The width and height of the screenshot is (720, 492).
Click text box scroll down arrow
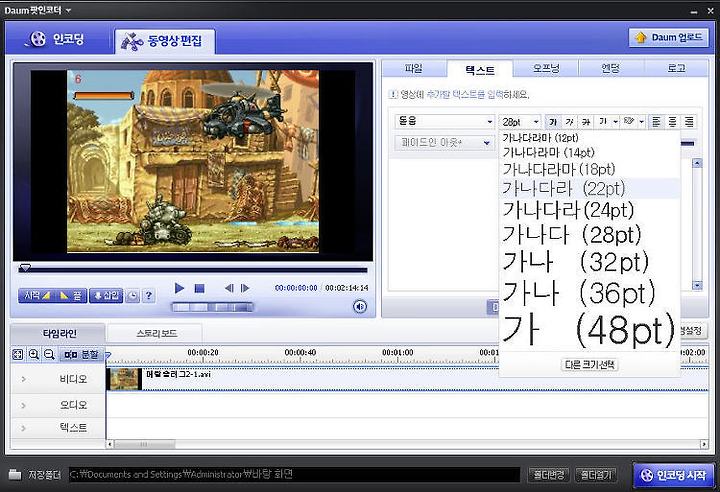[697, 285]
